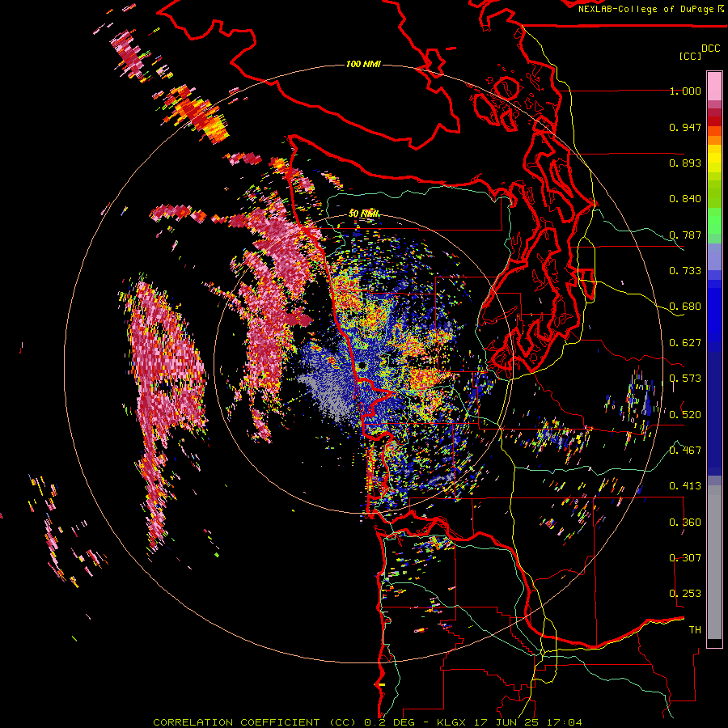Click the 0.573 color scale value

coord(685,379)
